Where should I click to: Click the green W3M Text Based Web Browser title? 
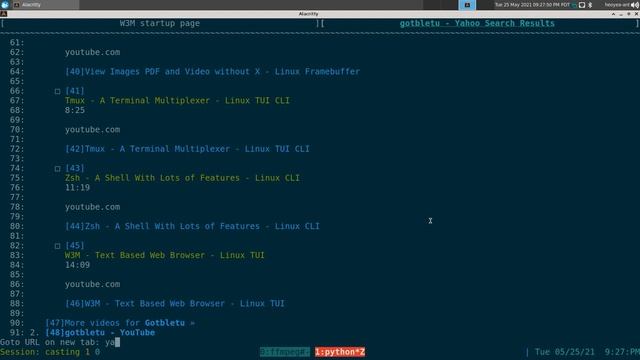coord(164,255)
